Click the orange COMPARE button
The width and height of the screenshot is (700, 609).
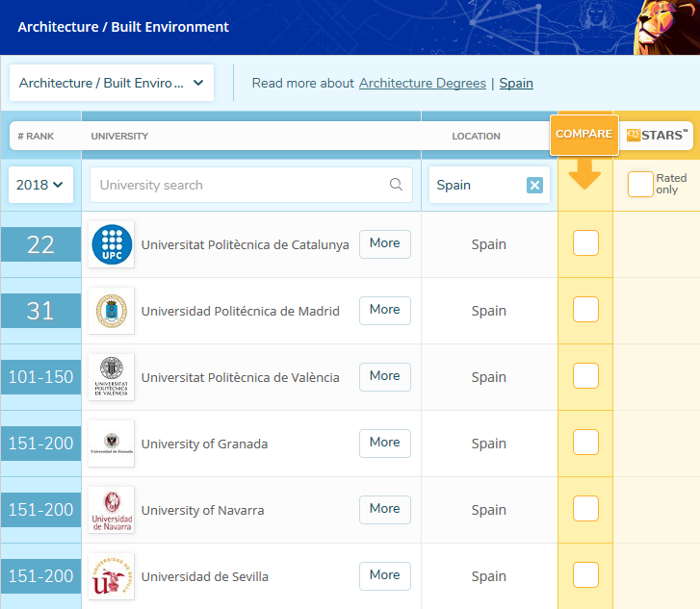click(x=584, y=136)
